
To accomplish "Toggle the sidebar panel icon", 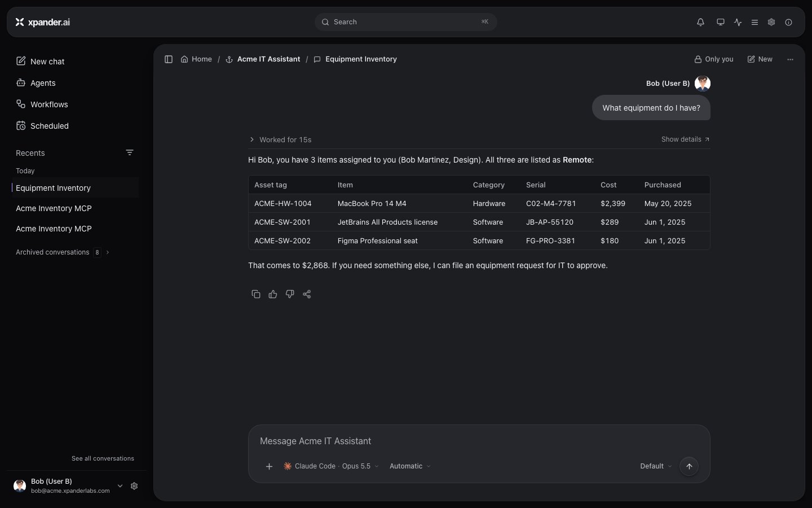I will [x=168, y=59].
